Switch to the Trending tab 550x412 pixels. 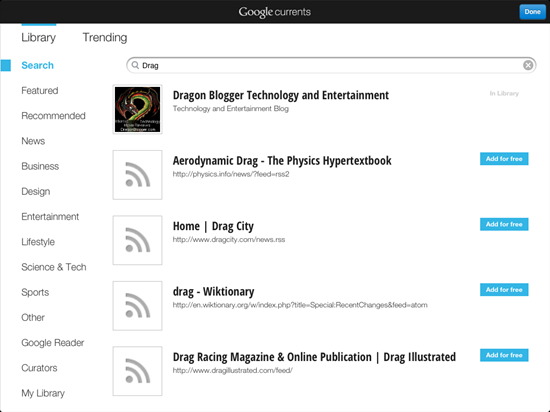105,37
